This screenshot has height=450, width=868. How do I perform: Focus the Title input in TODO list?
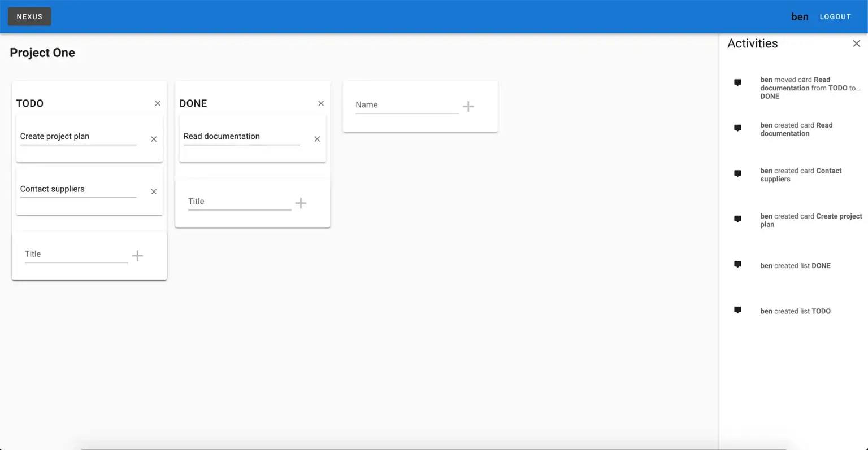[76, 254]
